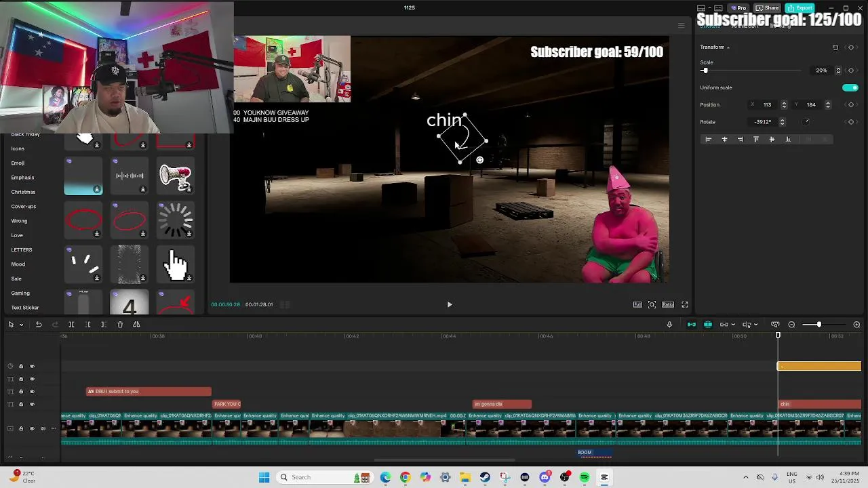Viewport: 868px width, 488px height.
Task: Zoom in the timeline
Action: coord(856,325)
